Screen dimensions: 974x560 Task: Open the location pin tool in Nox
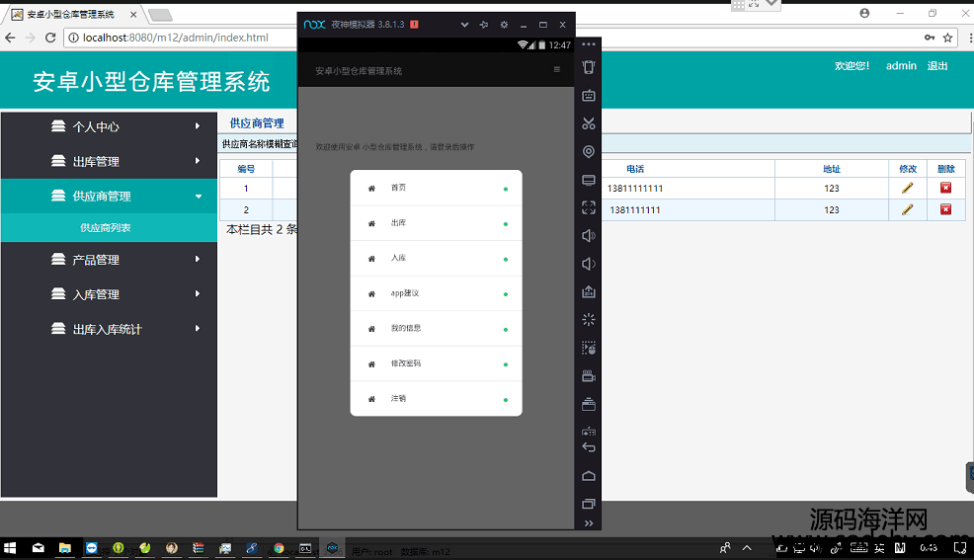(588, 151)
